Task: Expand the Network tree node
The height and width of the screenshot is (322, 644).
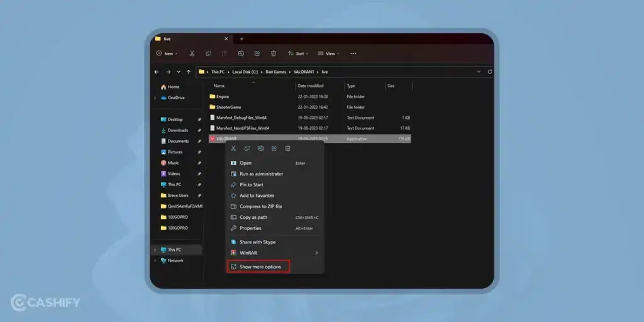Action: [x=155, y=261]
